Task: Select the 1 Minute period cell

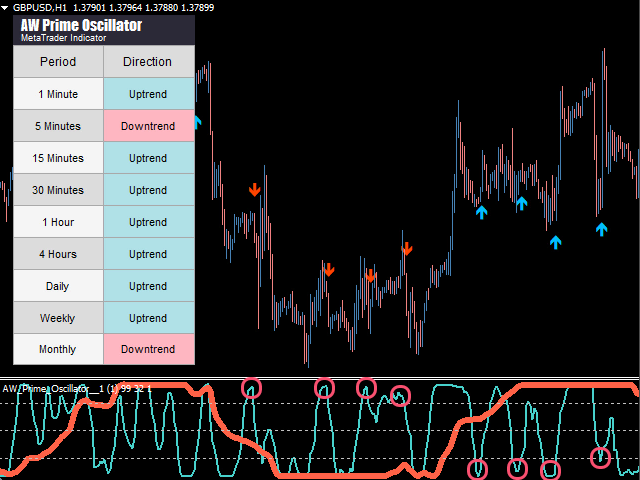Action: pyautogui.click(x=58, y=94)
